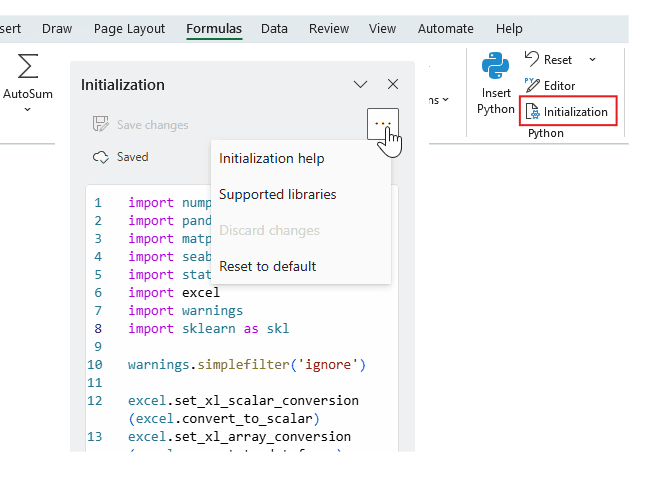The image size is (650, 480).
Task: Switch to the Automate tab
Action: click(x=446, y=29)
